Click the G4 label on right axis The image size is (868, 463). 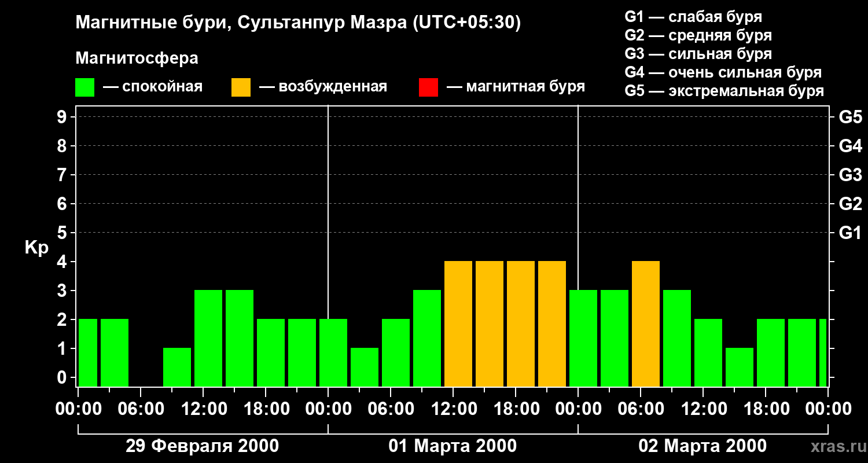(850, 146)
